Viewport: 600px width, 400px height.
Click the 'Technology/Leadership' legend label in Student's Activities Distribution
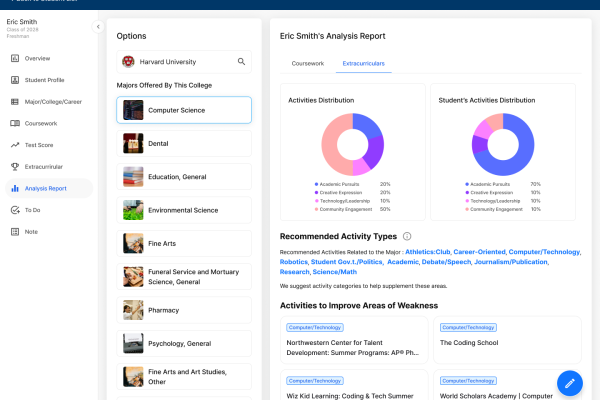(x=495, y=201)
